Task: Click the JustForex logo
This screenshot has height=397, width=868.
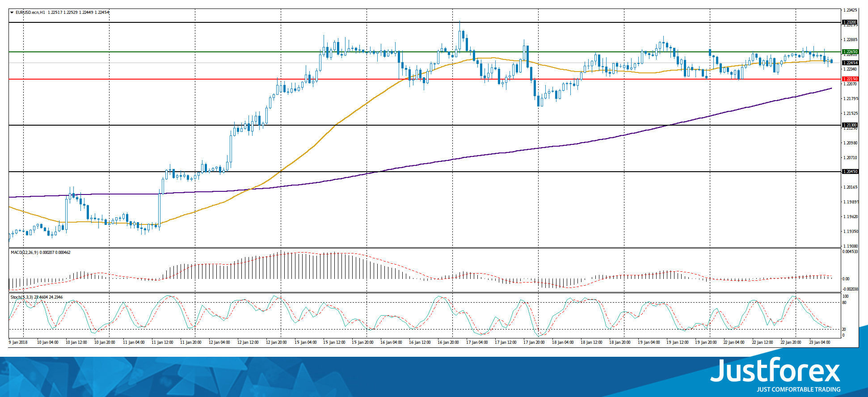Action: click(775, 370)
